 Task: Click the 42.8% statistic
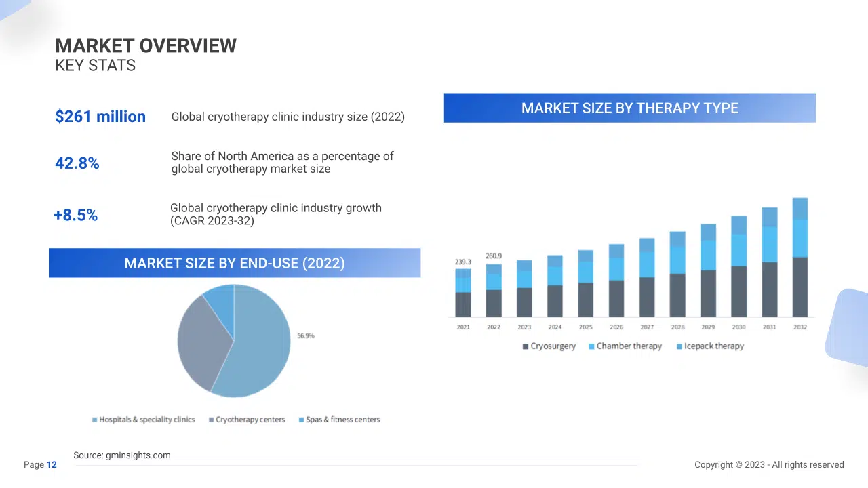coord(77,163)
